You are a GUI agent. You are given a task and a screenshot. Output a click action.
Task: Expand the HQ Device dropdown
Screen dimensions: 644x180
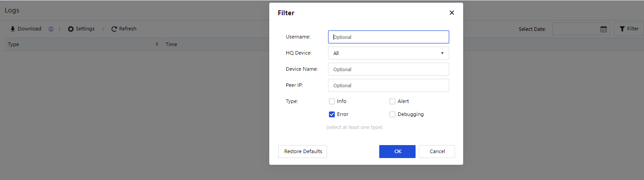point(388,53)
